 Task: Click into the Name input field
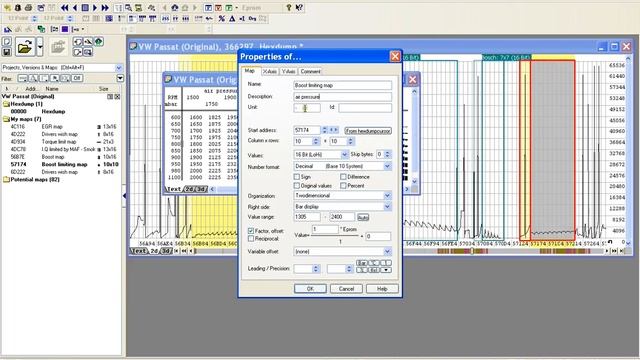pos(342,85)
